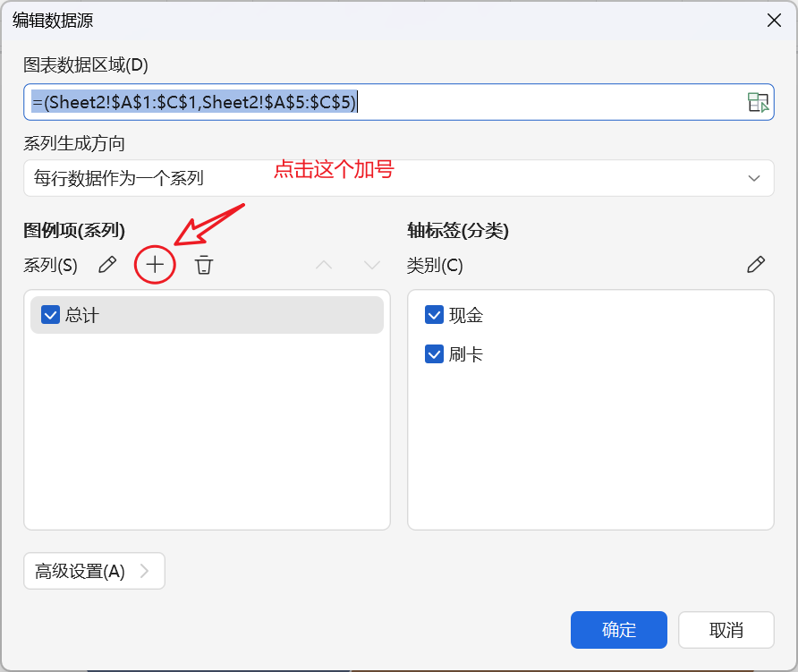Delete the series with trash icon
The image size is (798, 672).
(204, 265)
